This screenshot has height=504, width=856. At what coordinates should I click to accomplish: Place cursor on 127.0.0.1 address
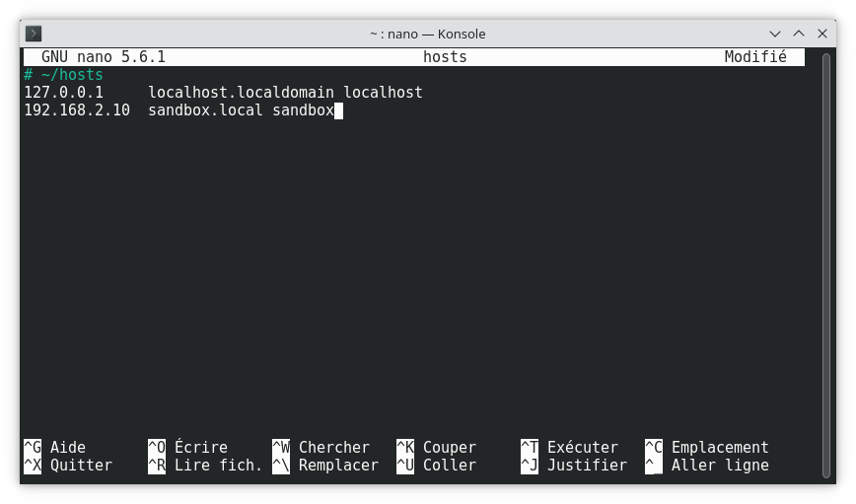click(x=64, y=93)
